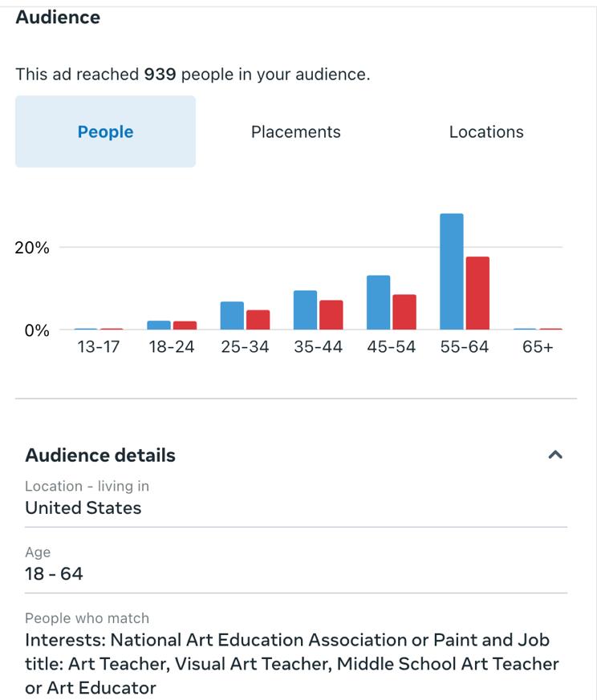Select the red 45-54 age bar

(404, 313)
